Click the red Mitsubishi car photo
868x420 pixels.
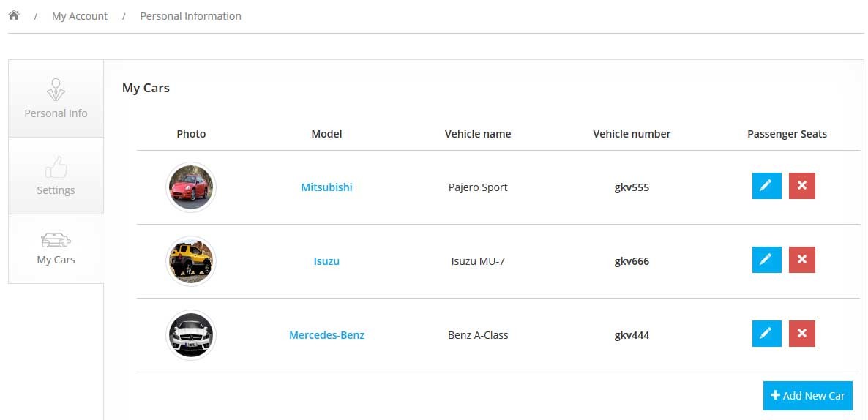(x=191, y=187)
